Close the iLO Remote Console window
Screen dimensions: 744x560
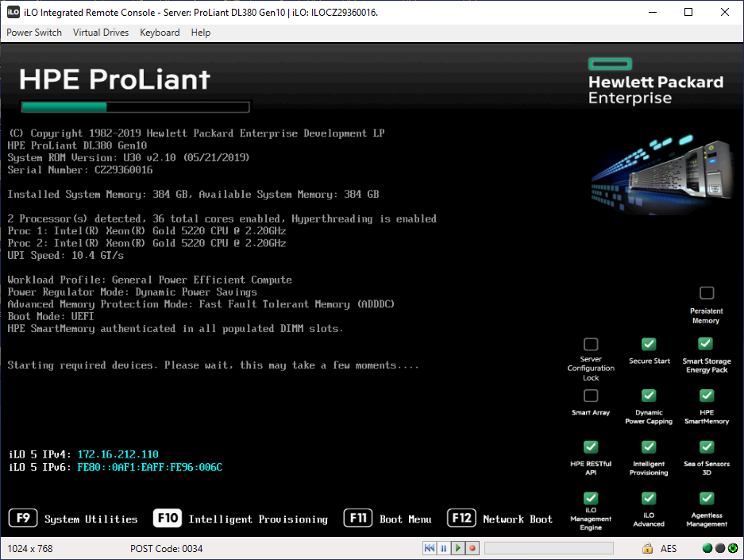click(x=724, y=13)
